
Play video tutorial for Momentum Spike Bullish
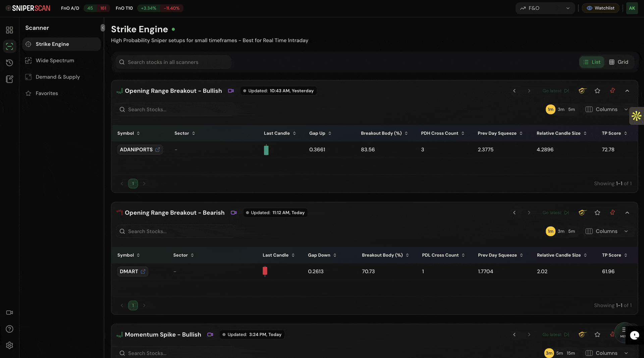210,335
